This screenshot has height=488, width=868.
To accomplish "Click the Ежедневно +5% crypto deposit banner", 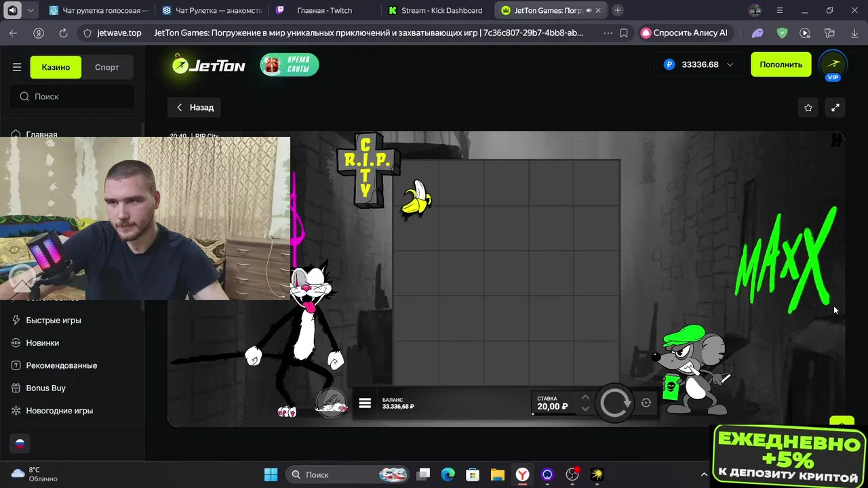I will click(x=789, y=455).
